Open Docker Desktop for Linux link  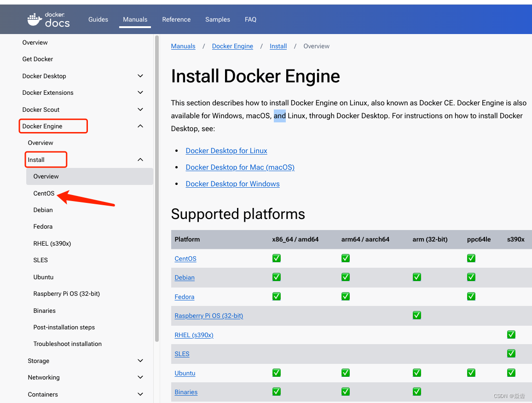226,150
